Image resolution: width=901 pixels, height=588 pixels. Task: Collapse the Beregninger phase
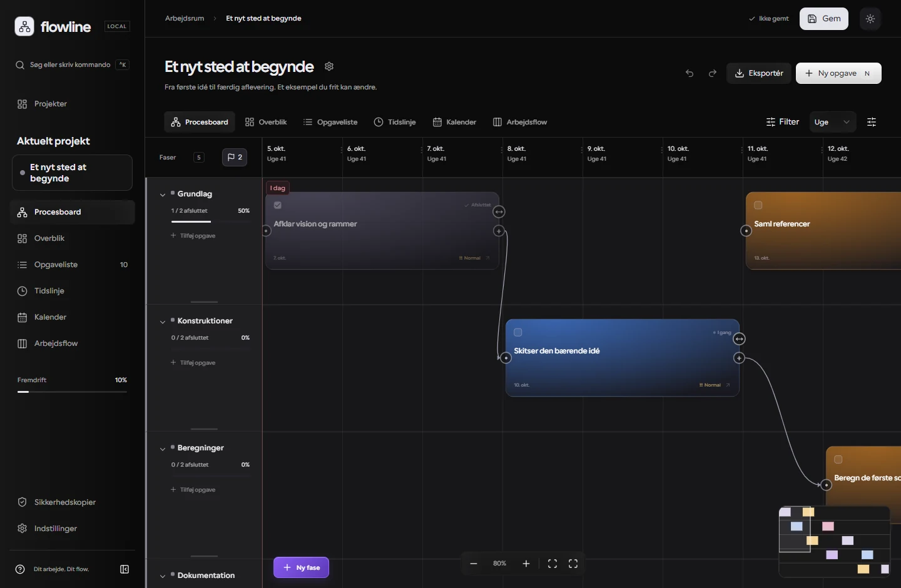[163, 449]
